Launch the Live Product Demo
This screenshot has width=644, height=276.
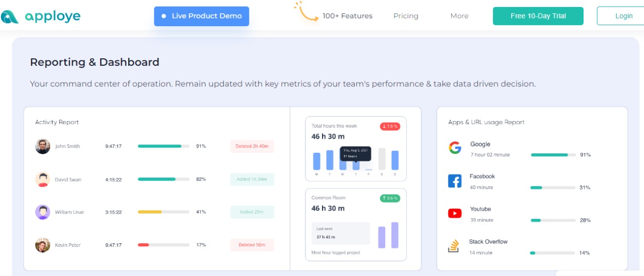(201, 16)
